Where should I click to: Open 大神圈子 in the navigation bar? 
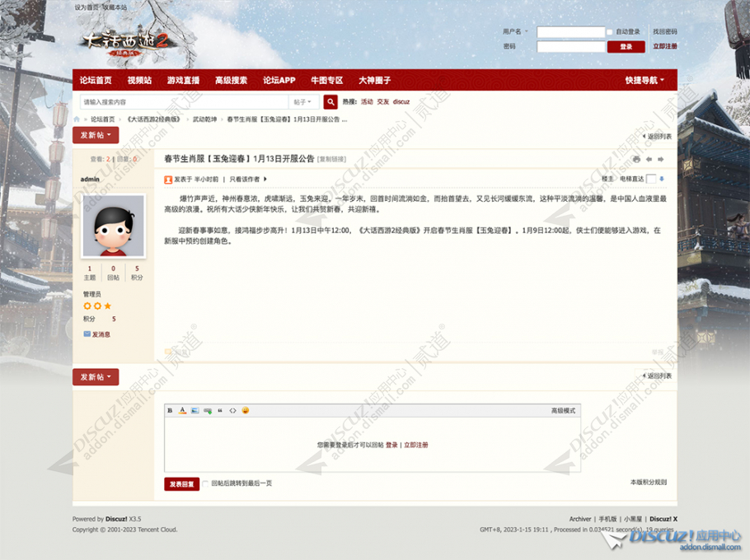click(x=375, y=80)
